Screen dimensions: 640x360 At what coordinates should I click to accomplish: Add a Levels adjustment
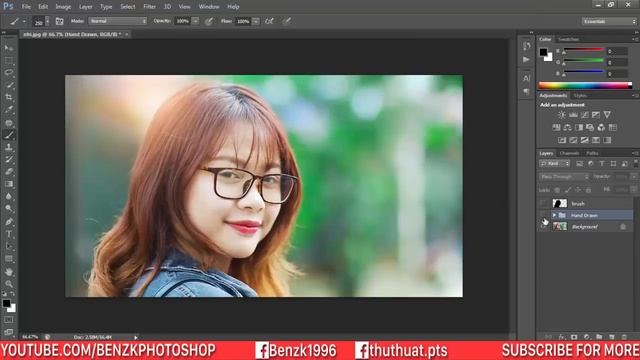[x=573, y=115]
